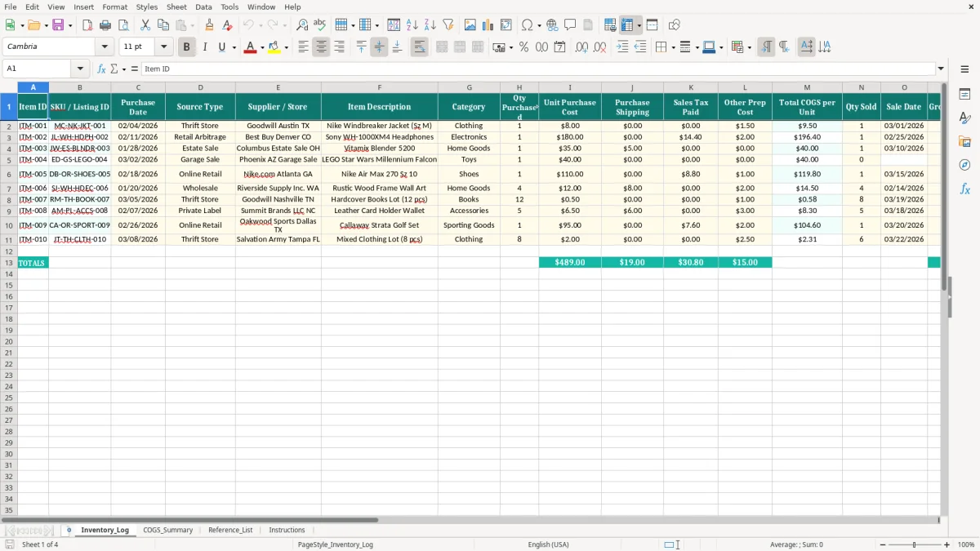Image resolution: width=980 pixels, height=551 pixels.
Task: Open the Format menu
Action: (x=114, y=7)
